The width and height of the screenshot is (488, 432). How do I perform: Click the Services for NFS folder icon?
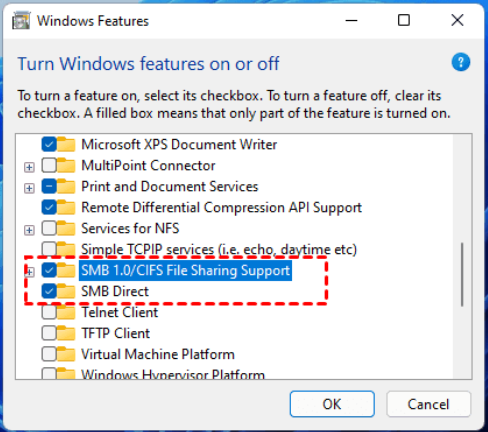click(x=66, y=228)
